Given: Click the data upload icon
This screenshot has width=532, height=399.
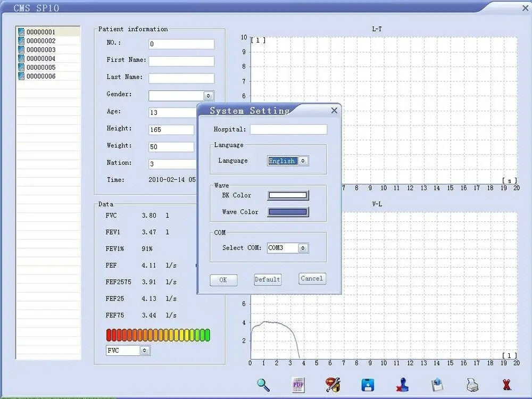Looking at the screenshot, I should (x=438, y=385).
